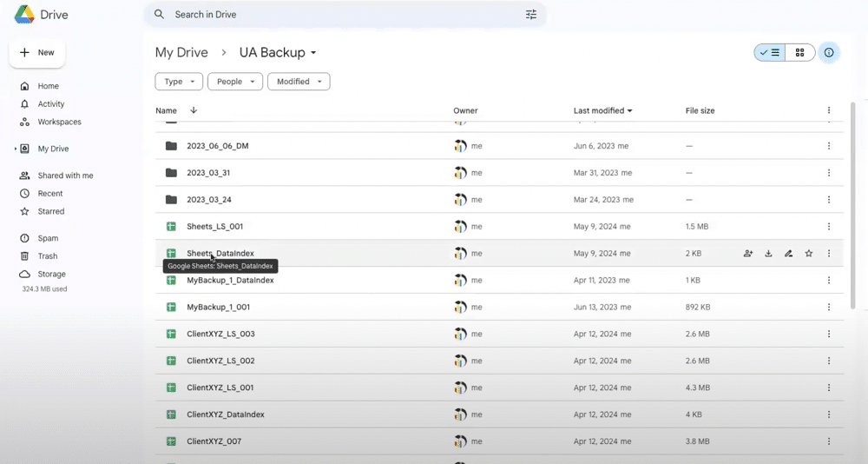This screenshot has height=464, width=868.
Task: Click the file list vertical scrollbar
Action: [x=853, y=205]
